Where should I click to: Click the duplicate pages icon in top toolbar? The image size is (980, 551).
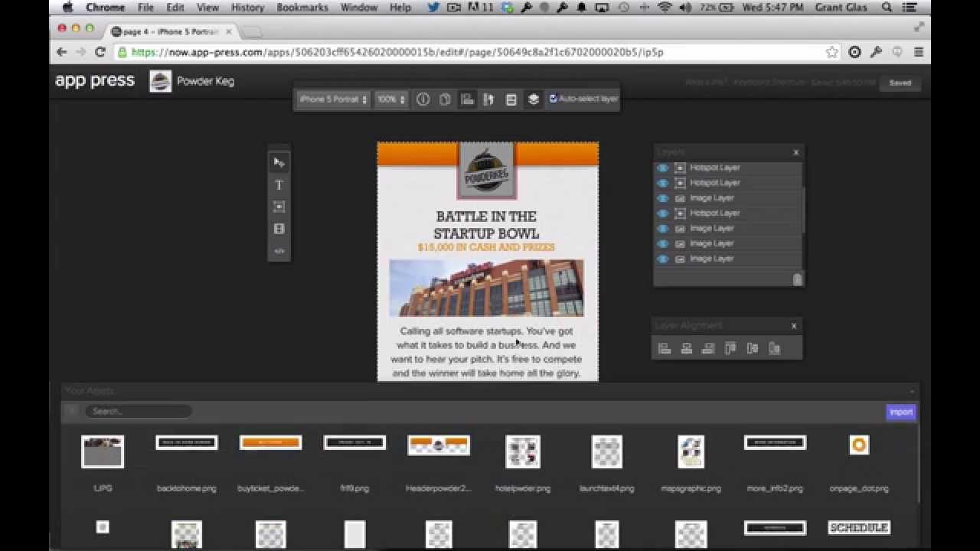[445, 99]
